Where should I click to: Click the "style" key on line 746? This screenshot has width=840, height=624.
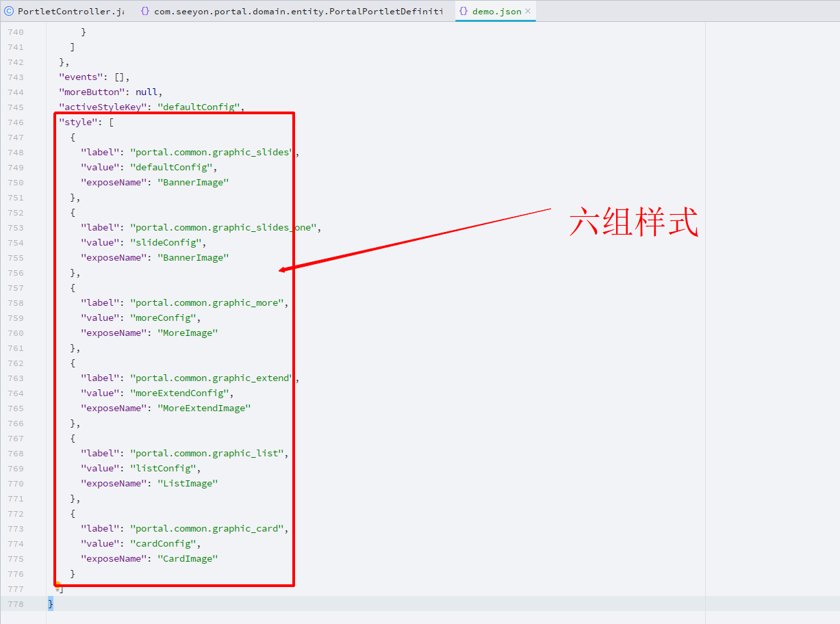[78, 122]
